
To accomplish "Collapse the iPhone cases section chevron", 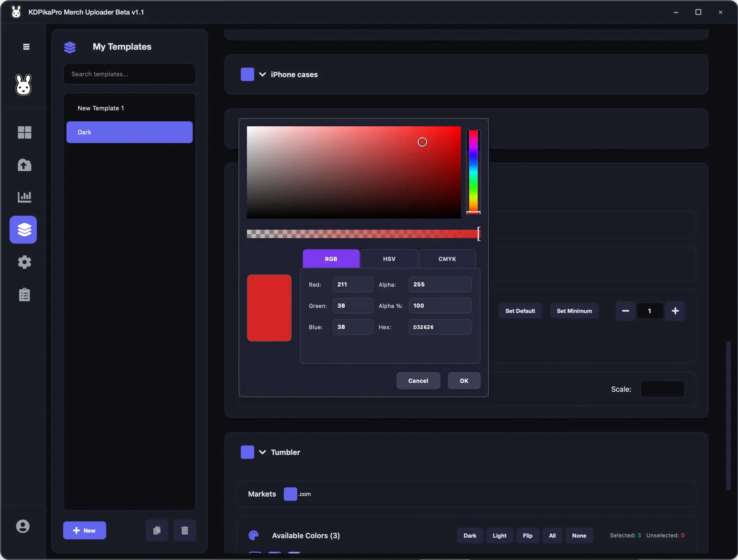I will click(x=263, y=74).
